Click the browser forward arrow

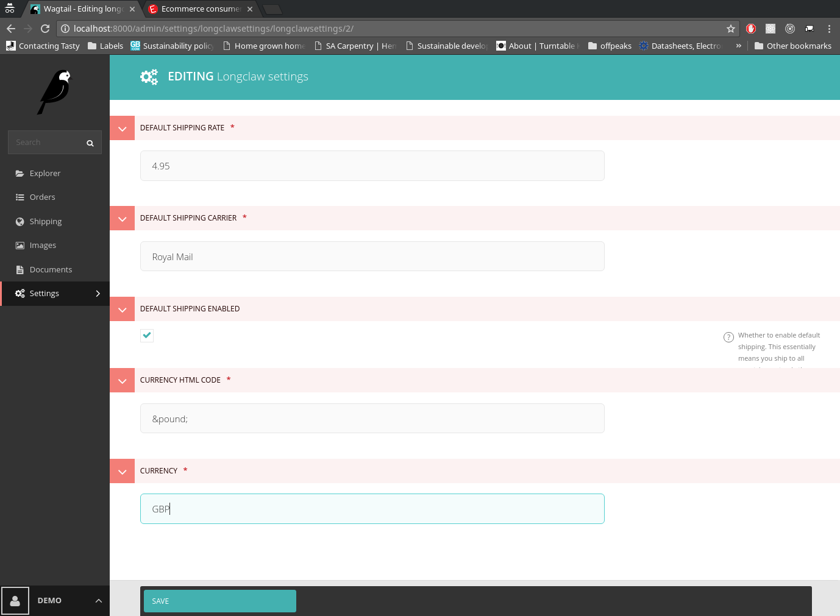pos(28,29)
